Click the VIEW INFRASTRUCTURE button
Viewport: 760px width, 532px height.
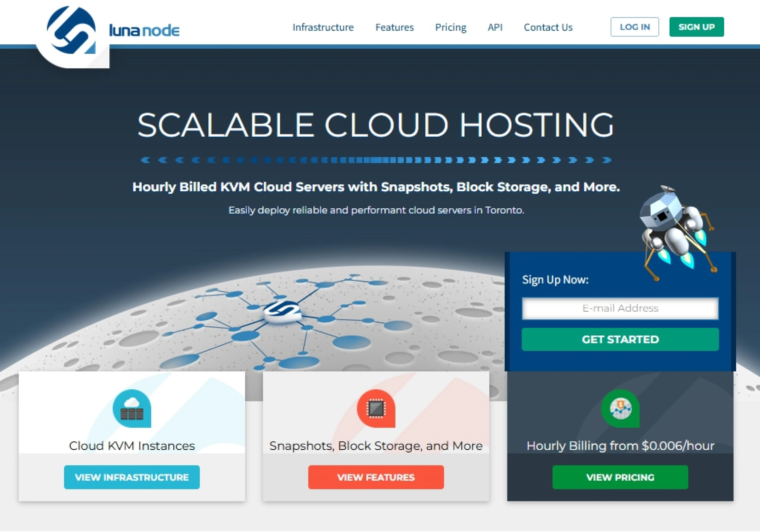tap(132, 477)
